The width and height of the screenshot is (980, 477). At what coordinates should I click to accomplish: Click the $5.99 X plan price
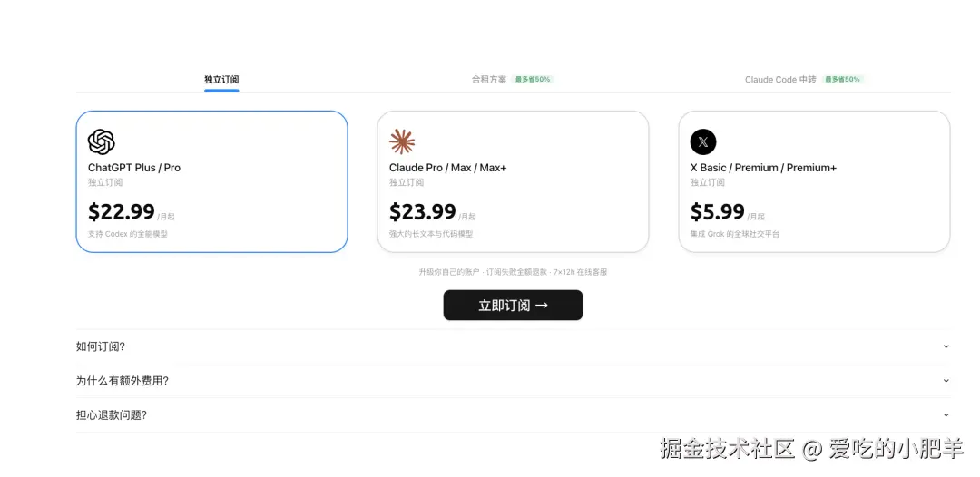(717, 212)
